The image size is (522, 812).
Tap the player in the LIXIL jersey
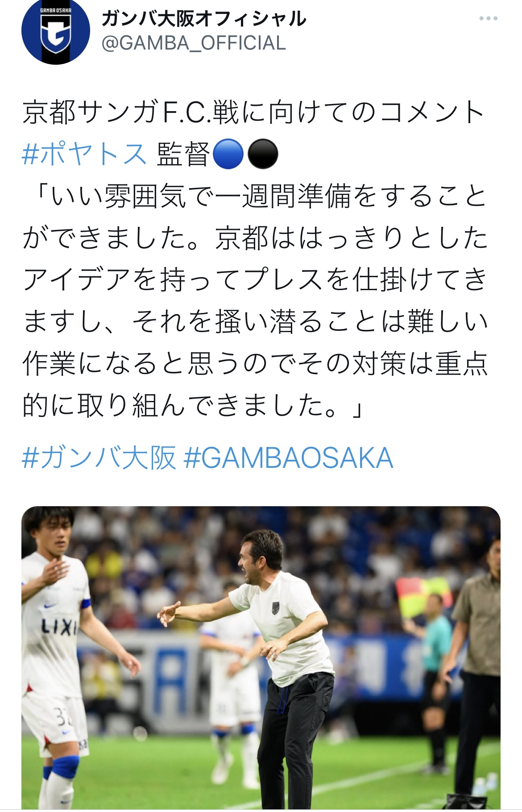56,661
